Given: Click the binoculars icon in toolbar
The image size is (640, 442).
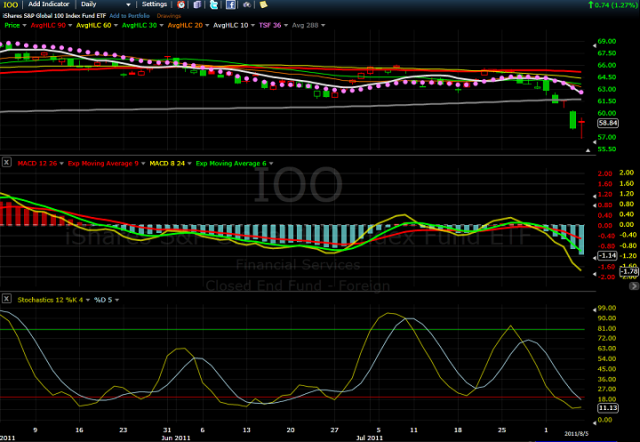Looking at the screenshot, I should [247, 4].
